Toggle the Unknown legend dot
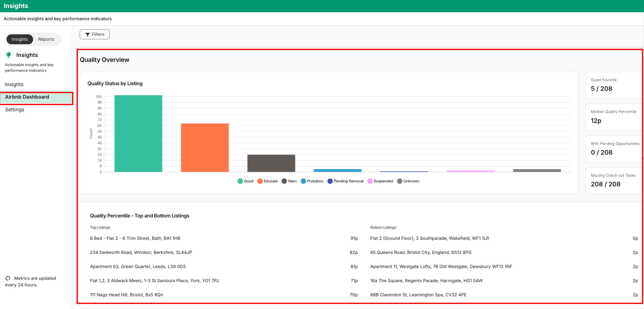Screen dimensions: 644x309 coord(400,181)
